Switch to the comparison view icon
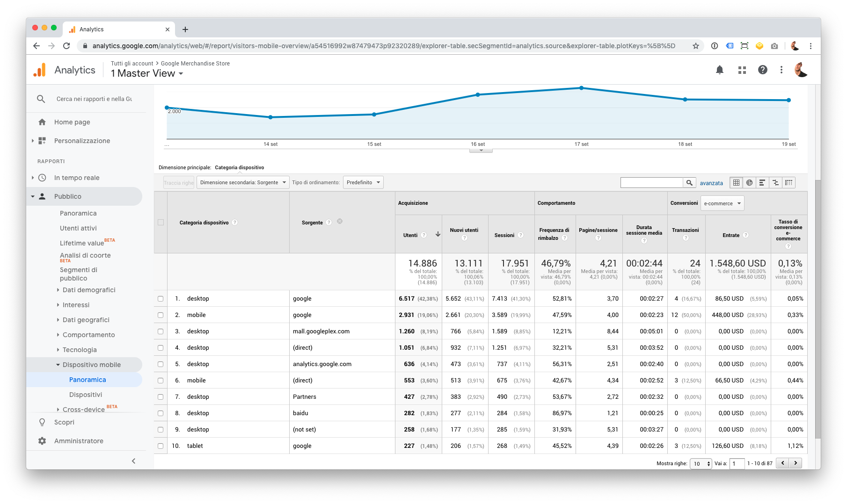847x504 pixels. [x=775, y=183]
